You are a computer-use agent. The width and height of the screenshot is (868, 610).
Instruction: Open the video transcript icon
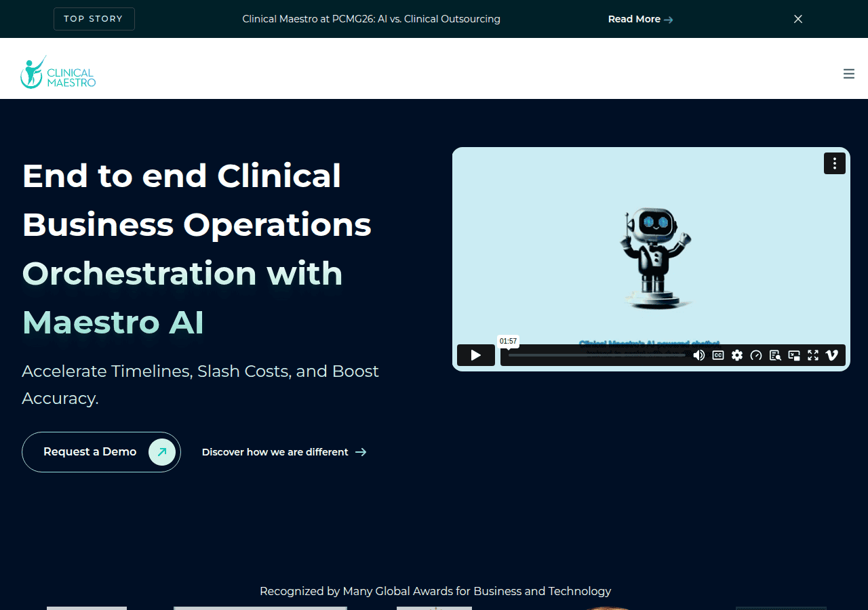coord(775,355)
